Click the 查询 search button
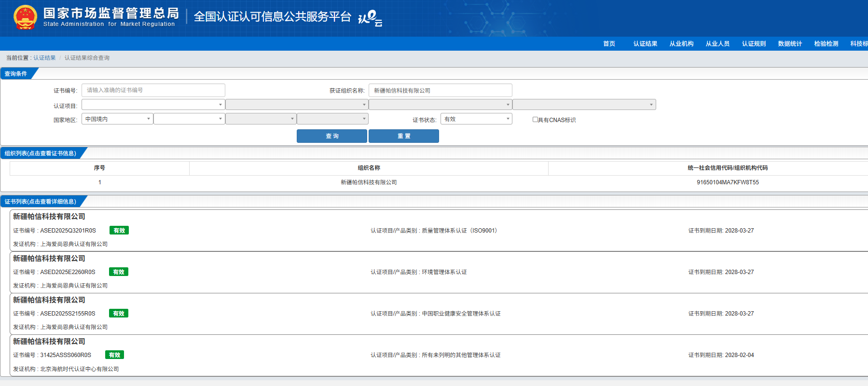Image resolution: width=868 pixels, height=386 pixels. (332, 136)
